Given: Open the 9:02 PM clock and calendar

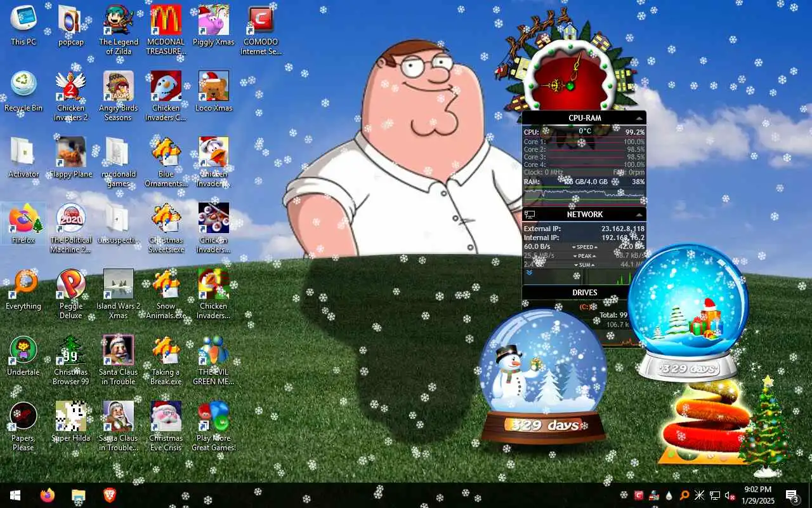Looking at the screenshot, I should [758, 495].
